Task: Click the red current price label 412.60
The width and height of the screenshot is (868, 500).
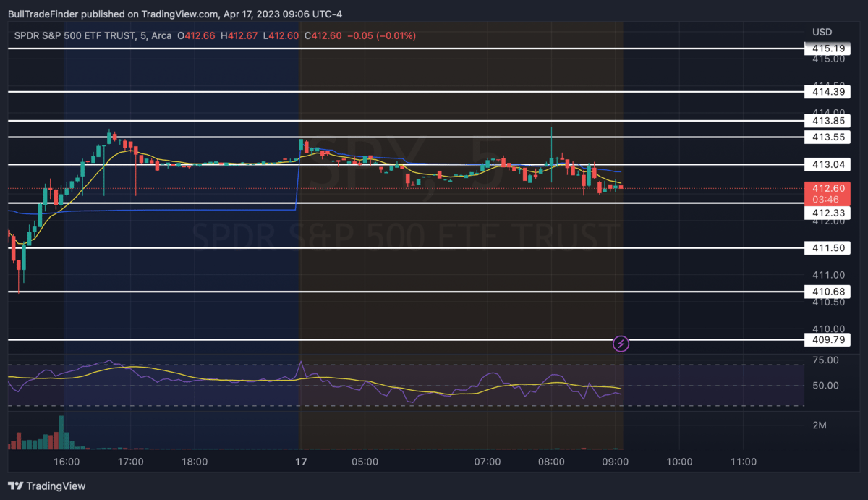Action: point(829,188)
